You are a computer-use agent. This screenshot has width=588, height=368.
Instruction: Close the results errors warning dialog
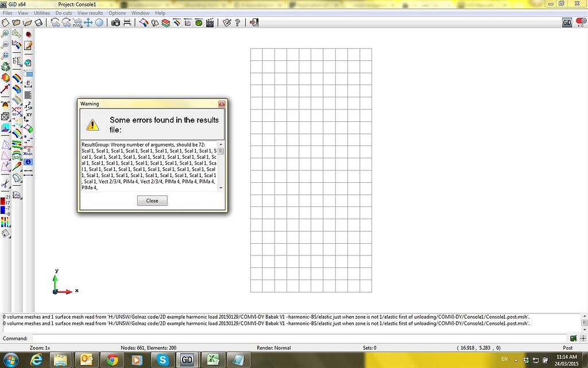(152, 200)
